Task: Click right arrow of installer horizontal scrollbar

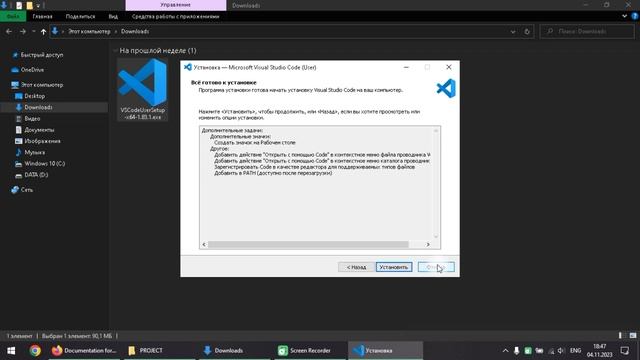Action: (428, 244)
